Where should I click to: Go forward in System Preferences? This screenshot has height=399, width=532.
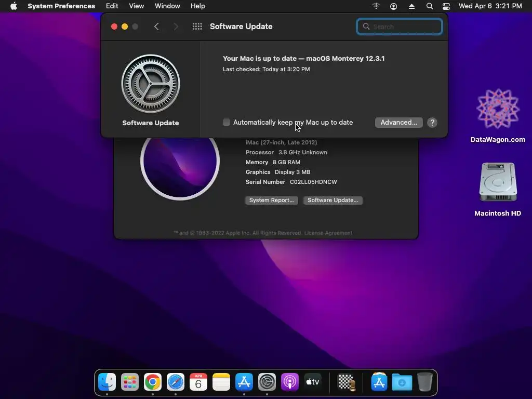coord(176,26)
